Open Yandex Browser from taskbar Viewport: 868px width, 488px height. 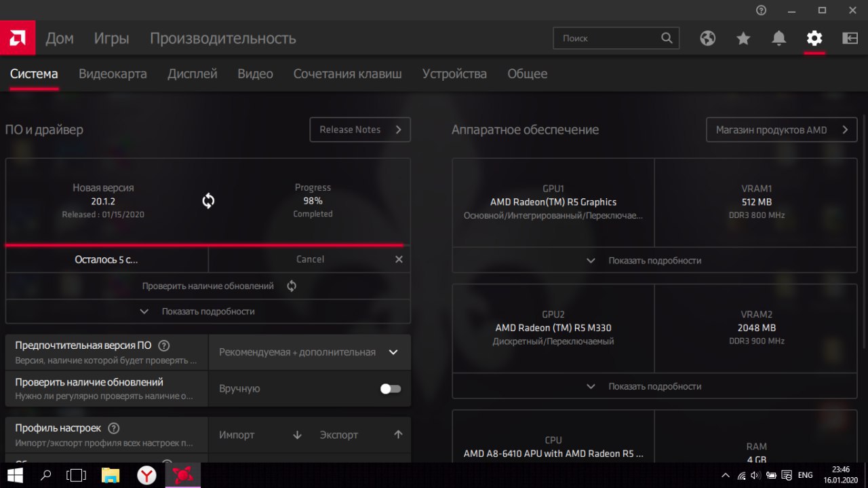[x=146, y=475]
